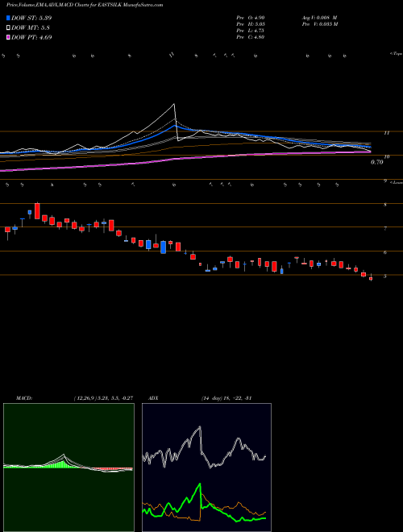The width and height of the screenshot is (403, 532).
Task: Click the 'Pre C: 4.80' close value
Action: coord(251,37)
